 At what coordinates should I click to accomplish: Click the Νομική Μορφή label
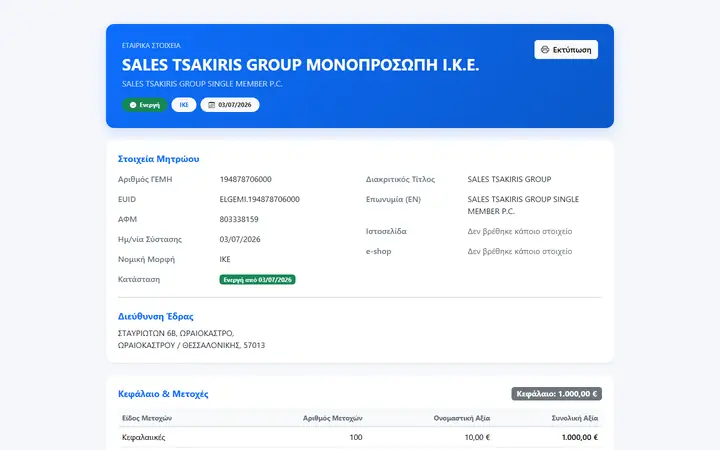click(x=146, y=259)
